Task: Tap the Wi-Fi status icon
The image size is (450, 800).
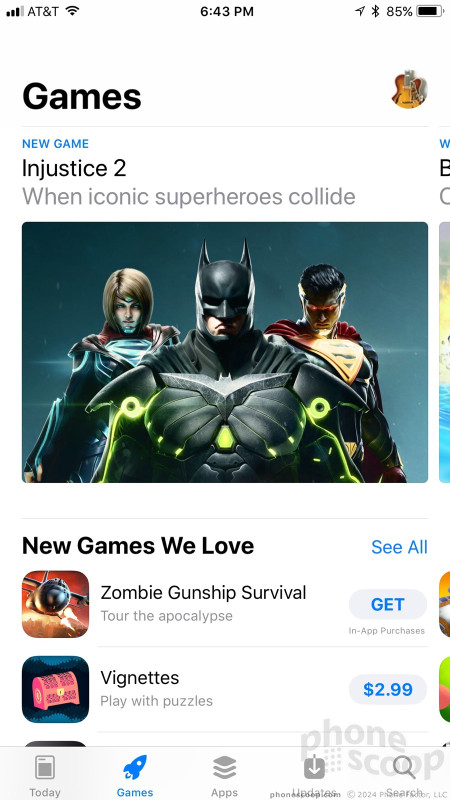Action: coord(72,11)
